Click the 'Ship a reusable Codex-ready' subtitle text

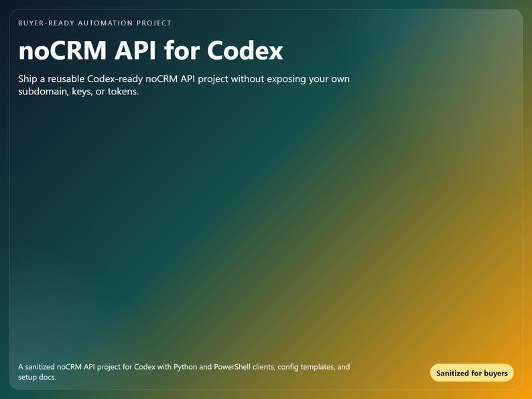pos(184,85)
